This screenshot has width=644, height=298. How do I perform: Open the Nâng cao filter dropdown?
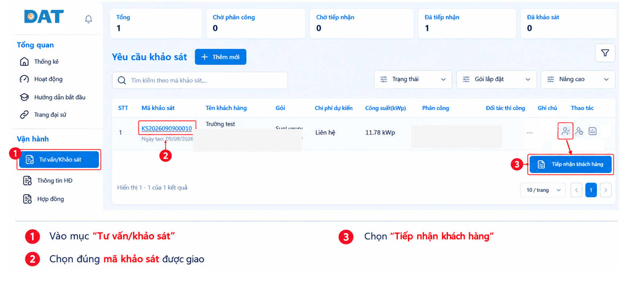coord(578,79)
